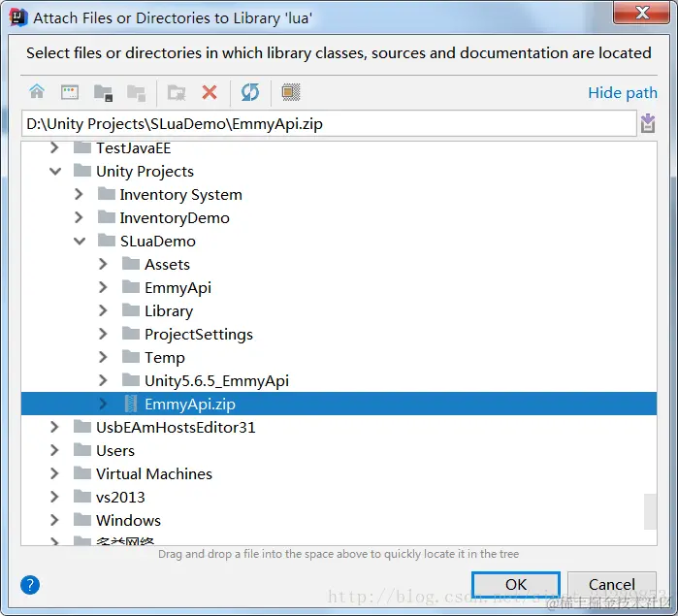Open the recent paths history icon
Screen dimensions: 678x616
click(647, 123)
